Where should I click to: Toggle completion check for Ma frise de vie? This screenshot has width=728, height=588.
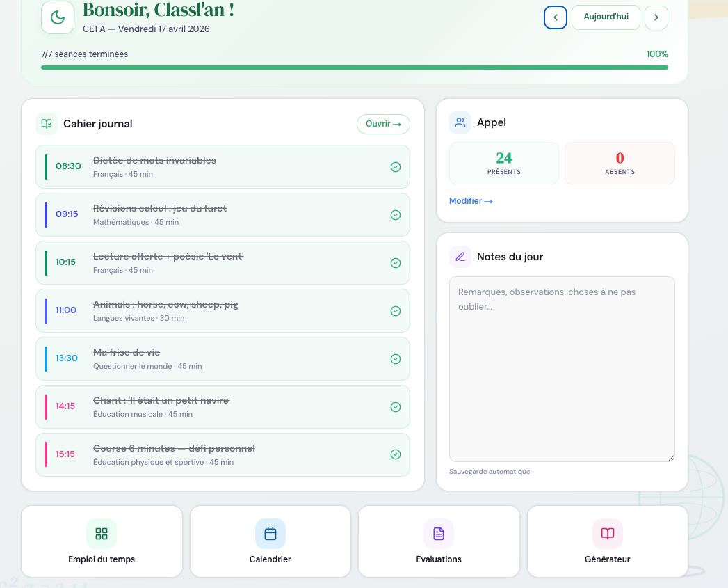396,359
